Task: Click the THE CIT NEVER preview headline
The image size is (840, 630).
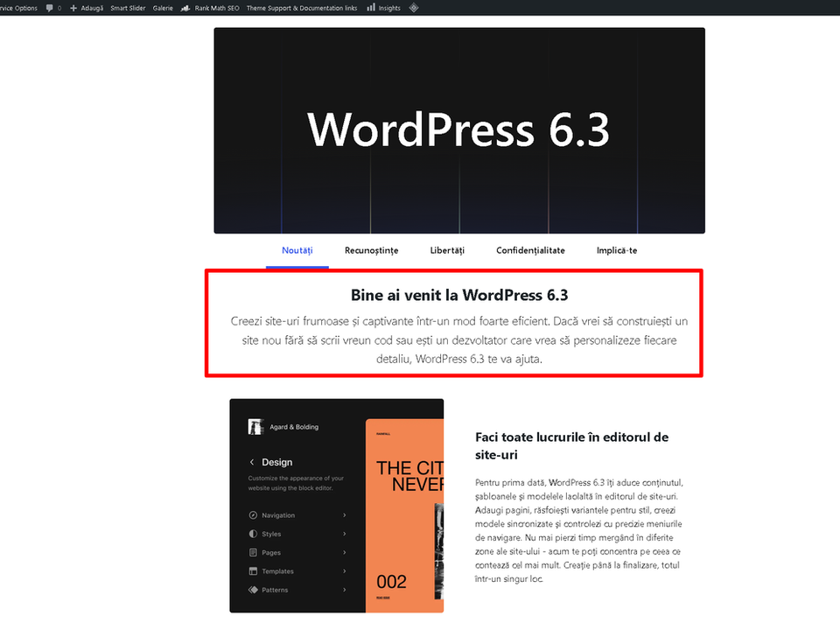Action: click(x=409, y=476)
